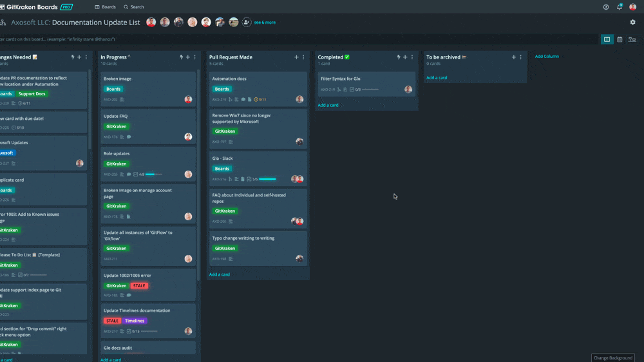Click the filter cards input field
Viewport: 644px width, 362px height.
click(x=298, y=39)
